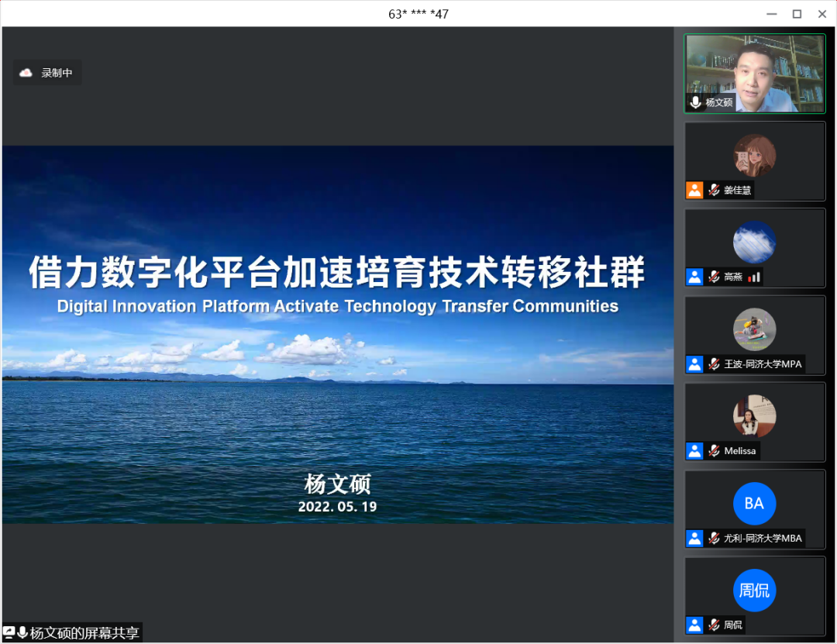Viewport: 837px width, 644px height.
Task: Click the person icon next to Melissa
Action: point(694,451)
